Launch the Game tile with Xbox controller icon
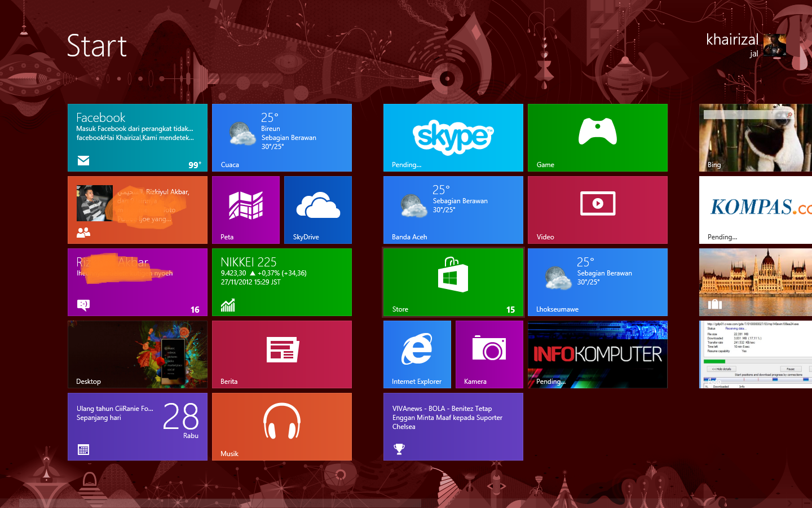 click(x=597, y=138)
